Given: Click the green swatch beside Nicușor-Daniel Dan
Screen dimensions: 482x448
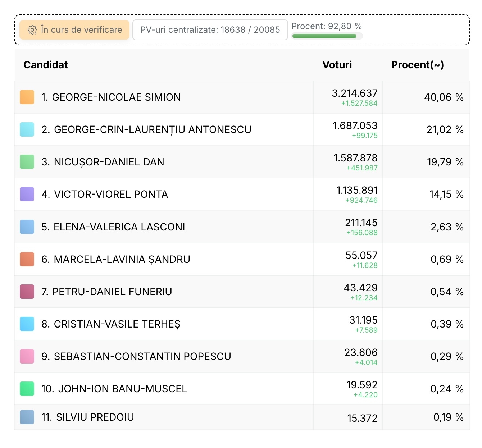Looking at the screenshot, I should [x=27, y=162].
